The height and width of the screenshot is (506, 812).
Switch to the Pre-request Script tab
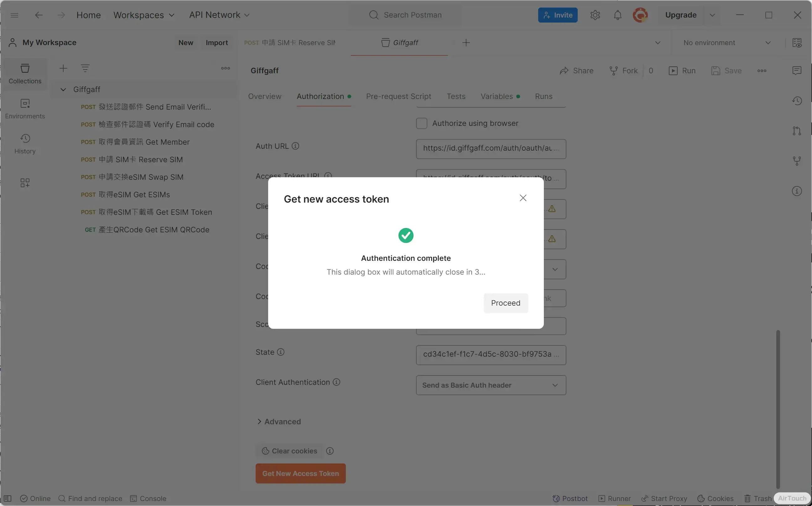point(398,96)
